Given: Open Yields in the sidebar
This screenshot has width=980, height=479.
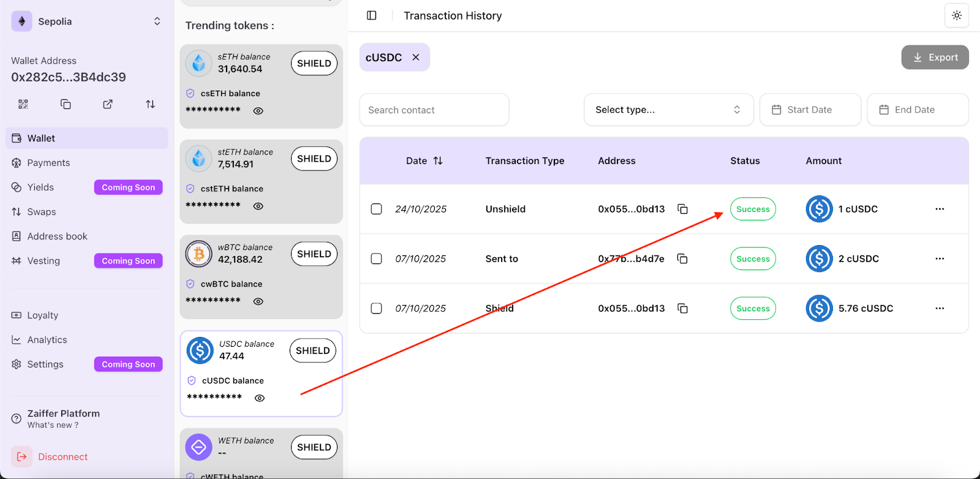Looking at the screenshot, I should click(x=40, y=187).
